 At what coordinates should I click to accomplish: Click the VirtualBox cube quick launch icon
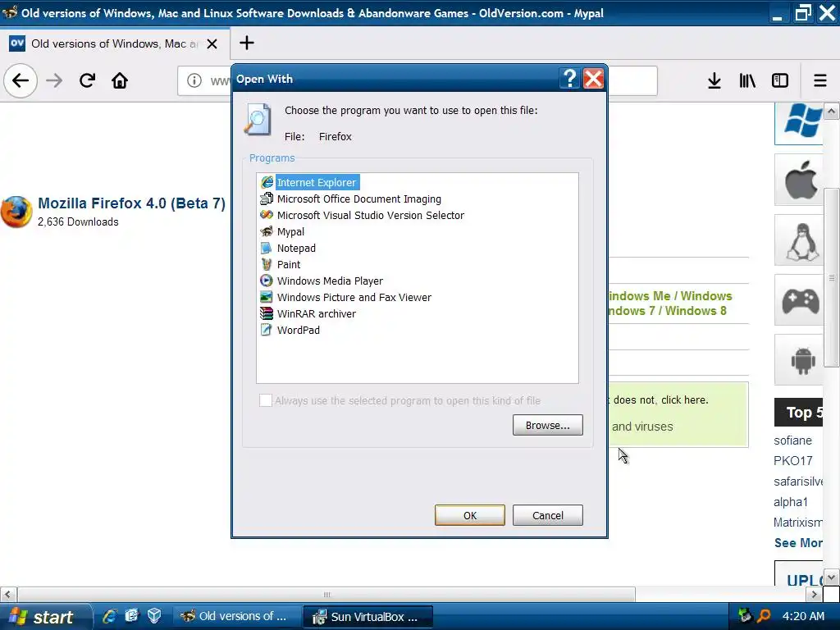point(154,616)
